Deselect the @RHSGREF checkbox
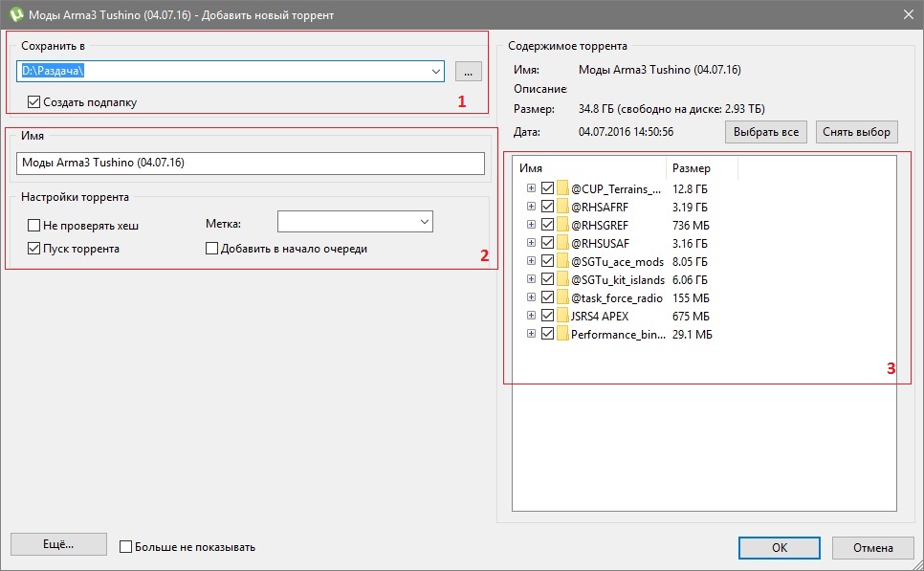Screen dimensions: 924x571 pos(547,225)
